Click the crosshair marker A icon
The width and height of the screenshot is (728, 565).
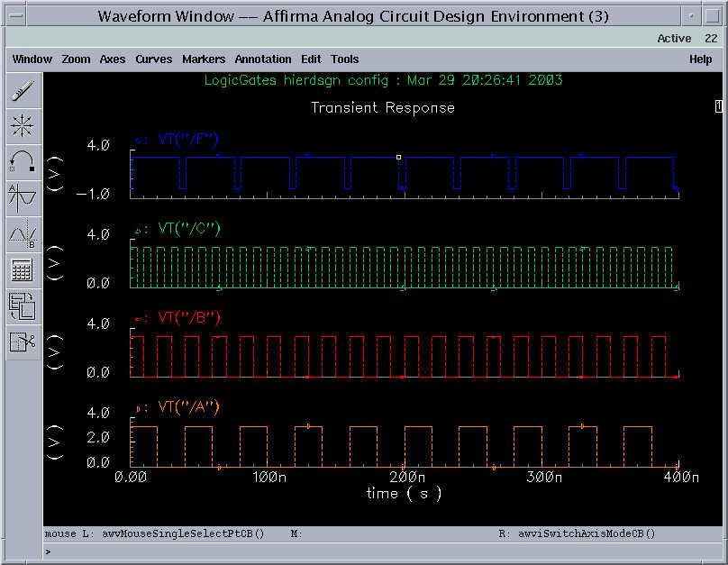click(23, 197)
